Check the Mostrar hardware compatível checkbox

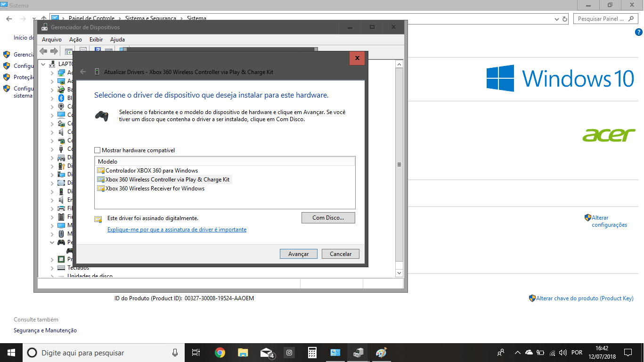pos(98,150)
